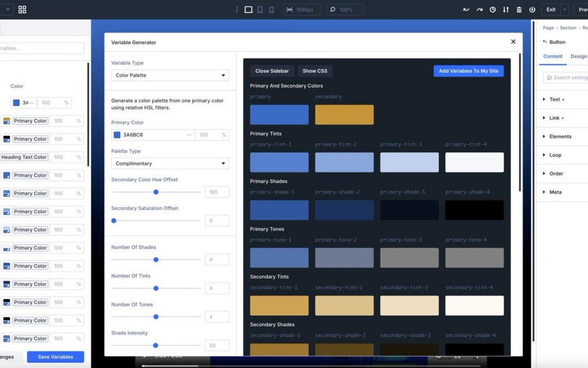Adjust the Number Of Tints slider
The image size is (588, 368).
click(156, 288)
